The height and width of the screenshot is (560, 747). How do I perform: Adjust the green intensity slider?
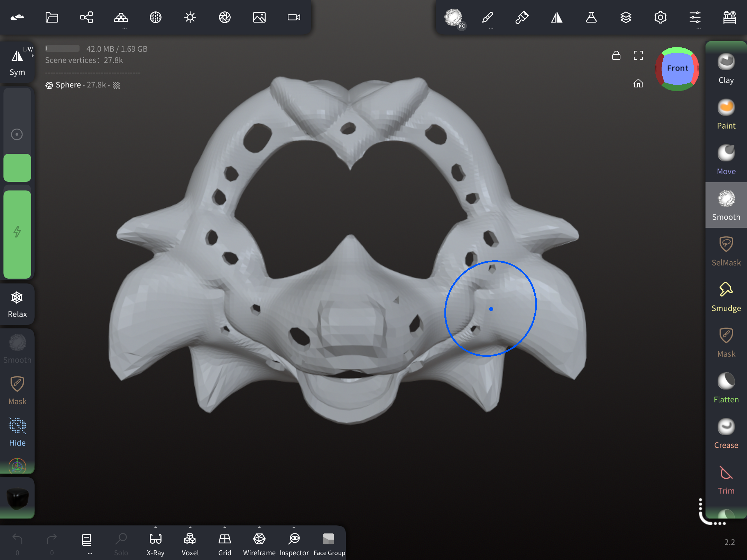(17, 234)
